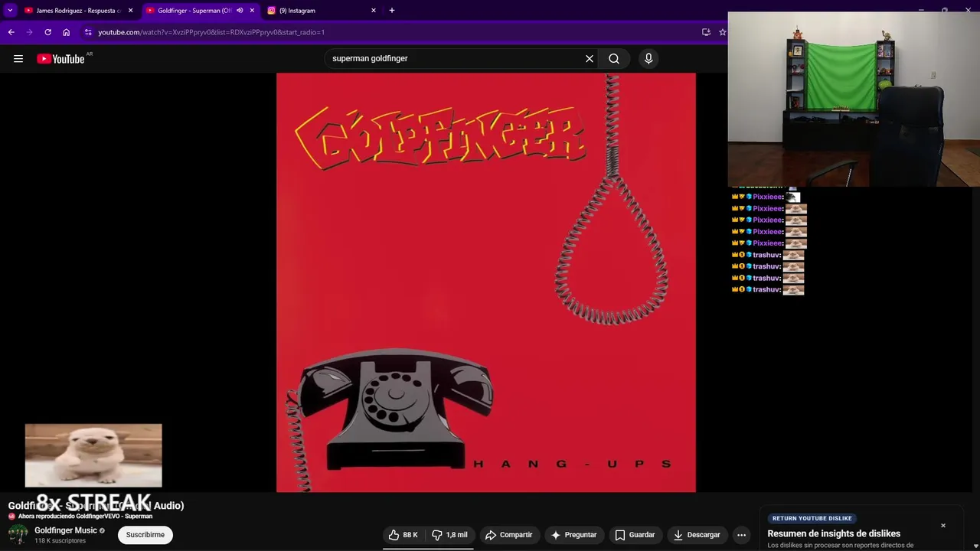Click the webcam overlay with green screen
Viewport: 980px width, 551px height.
click(x=854, y=99)
